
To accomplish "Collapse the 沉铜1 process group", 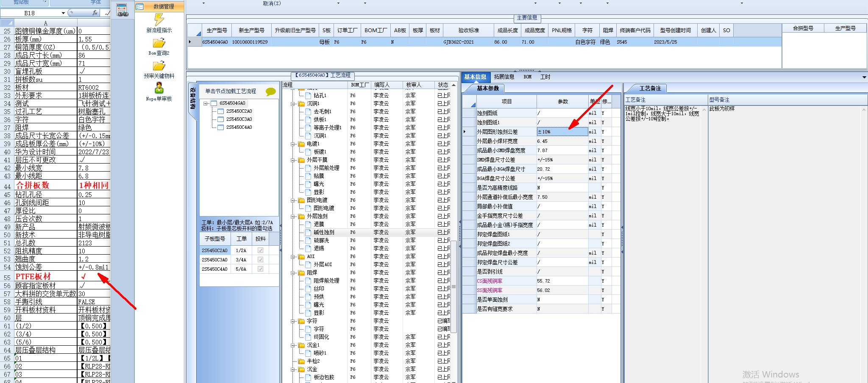I will (292, 104).
